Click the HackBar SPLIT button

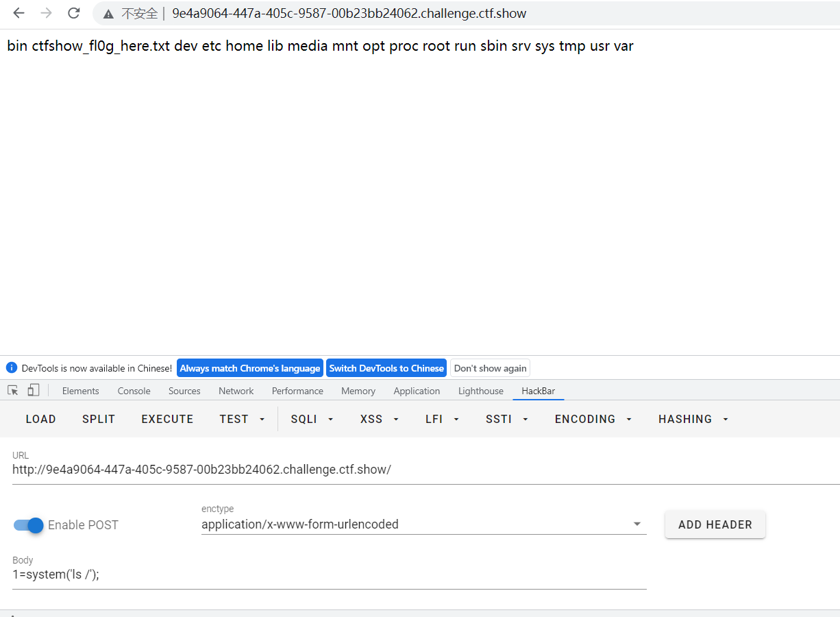(99, 419)
